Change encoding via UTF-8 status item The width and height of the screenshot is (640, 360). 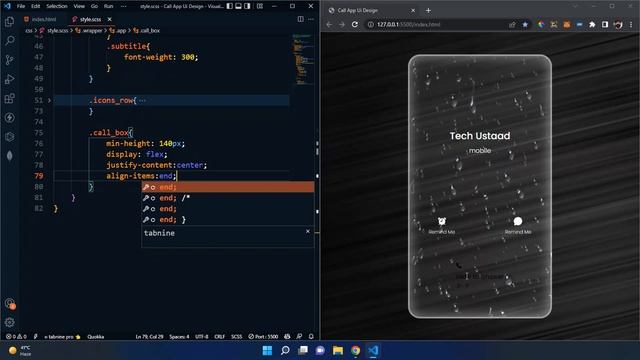(x=202, y=337)
